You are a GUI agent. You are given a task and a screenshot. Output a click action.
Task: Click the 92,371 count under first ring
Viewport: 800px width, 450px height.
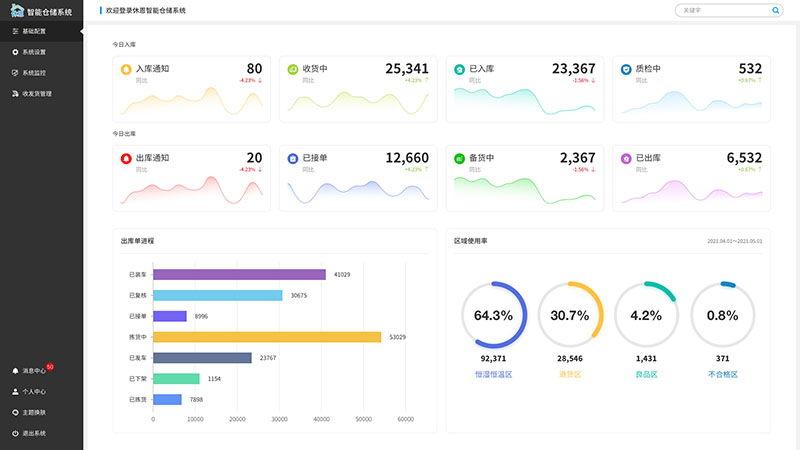pyautogui.click(x=493, y=359)
